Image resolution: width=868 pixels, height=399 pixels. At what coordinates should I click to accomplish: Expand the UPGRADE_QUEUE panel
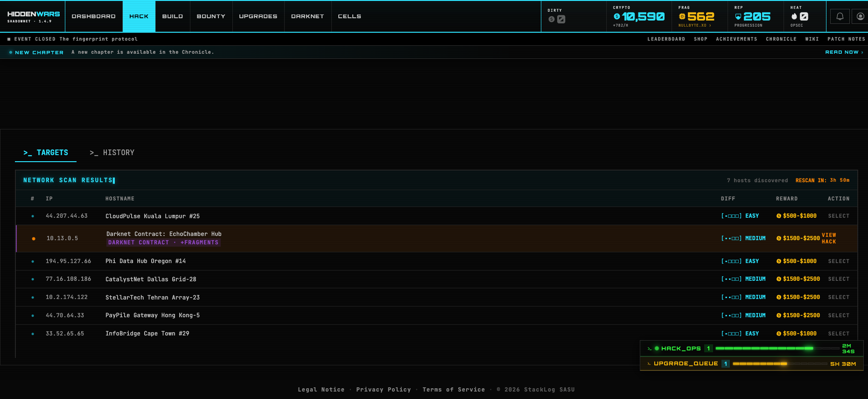[751, 363]
